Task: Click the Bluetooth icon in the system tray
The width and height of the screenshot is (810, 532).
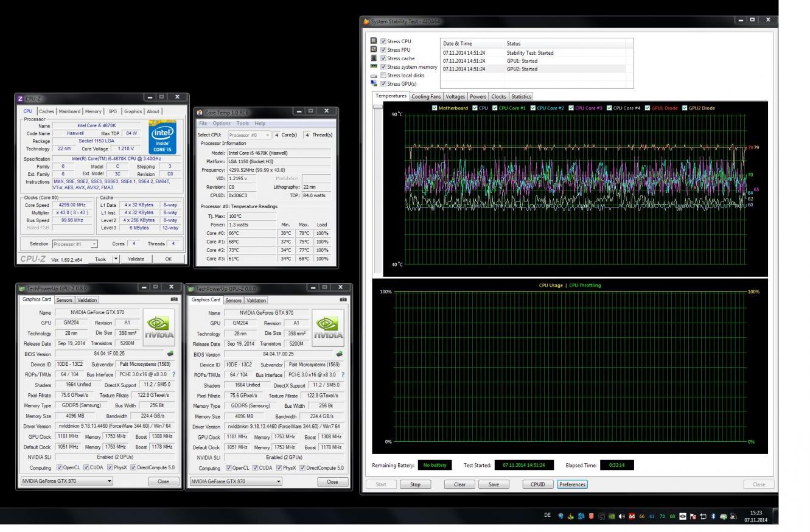Action: pos(713,516)
